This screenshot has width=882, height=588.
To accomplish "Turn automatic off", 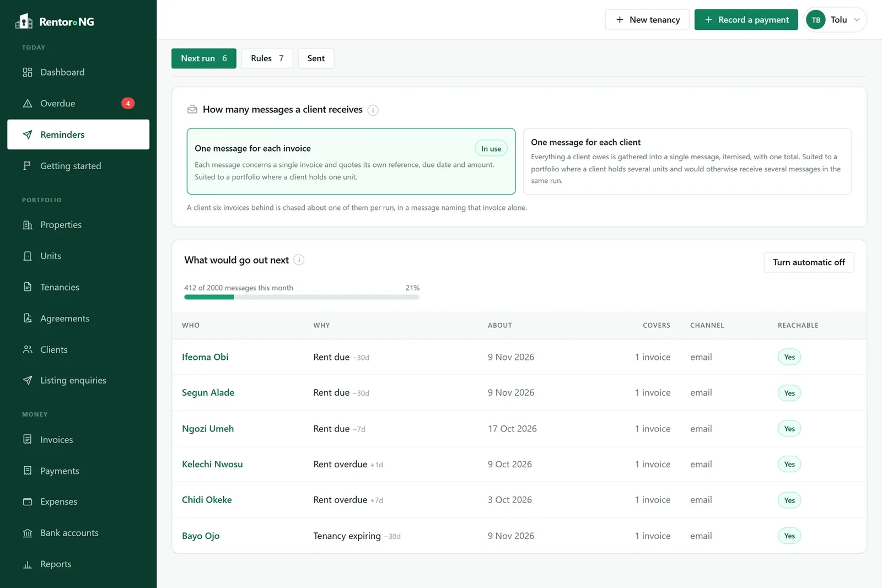I will pyautogui.click(x=809, y=262).
